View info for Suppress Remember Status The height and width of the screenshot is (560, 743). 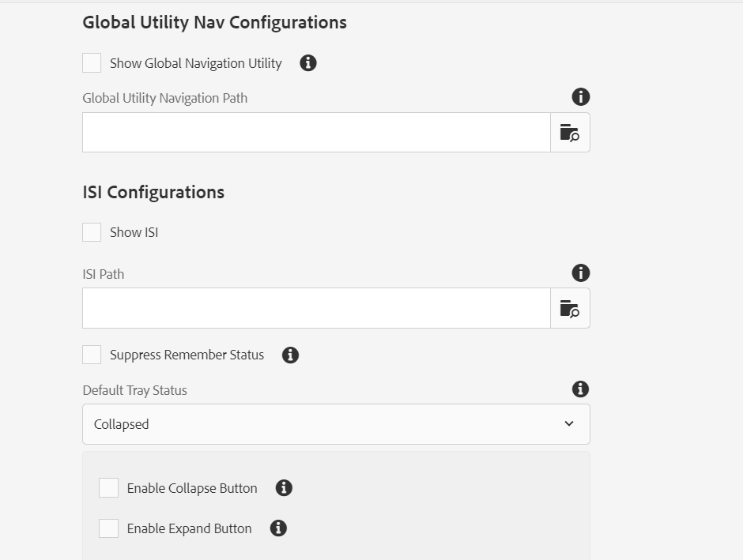click(290, 355)
